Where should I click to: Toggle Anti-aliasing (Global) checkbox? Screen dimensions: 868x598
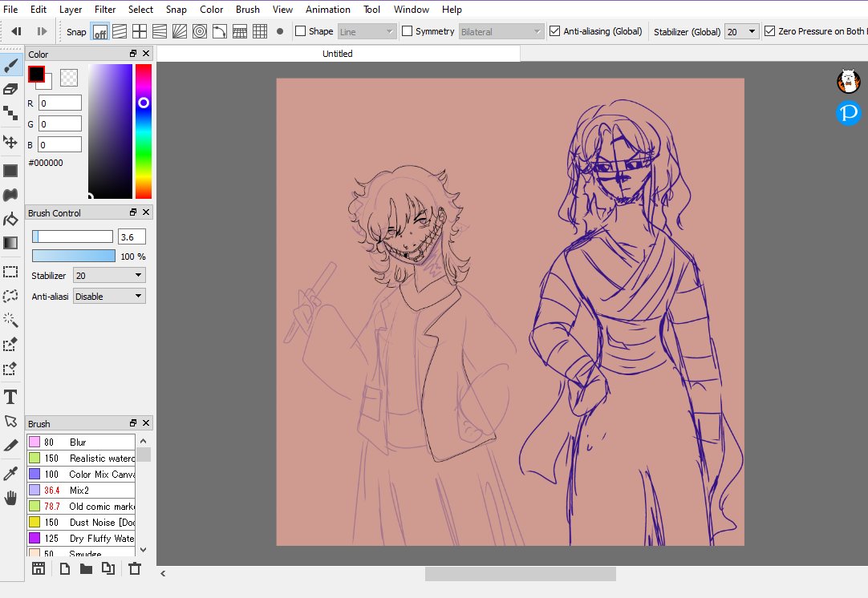coord(554,31)
